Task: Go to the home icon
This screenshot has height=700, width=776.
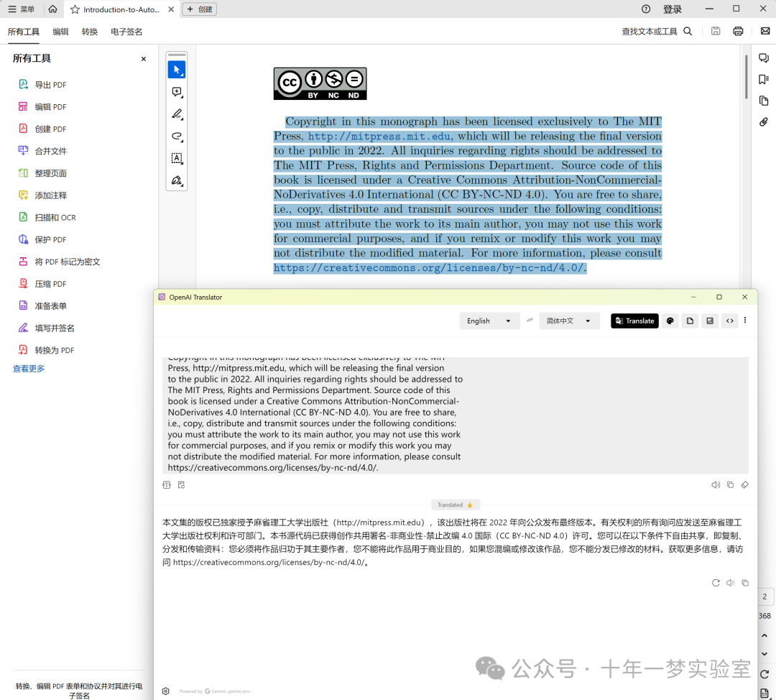Action: tap(53, 9)
